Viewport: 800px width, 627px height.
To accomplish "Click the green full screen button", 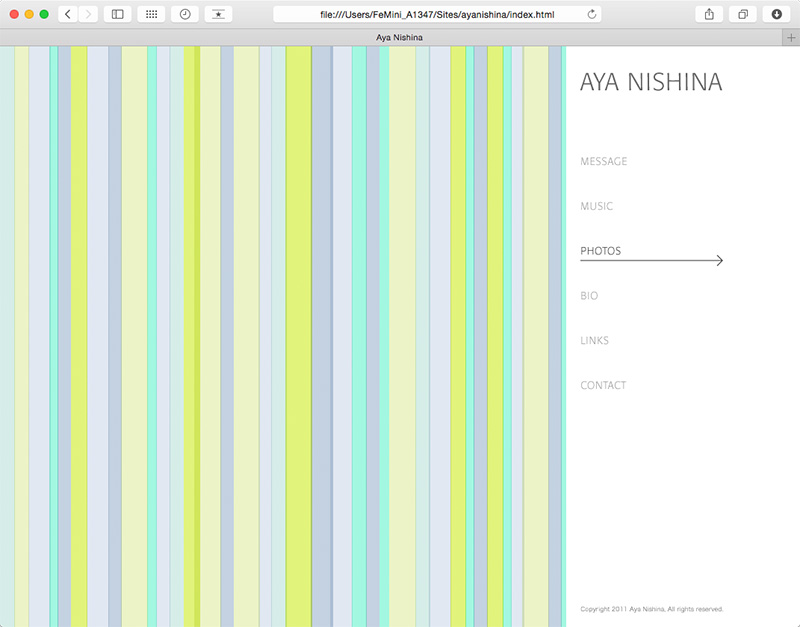I will pos(44,14).
